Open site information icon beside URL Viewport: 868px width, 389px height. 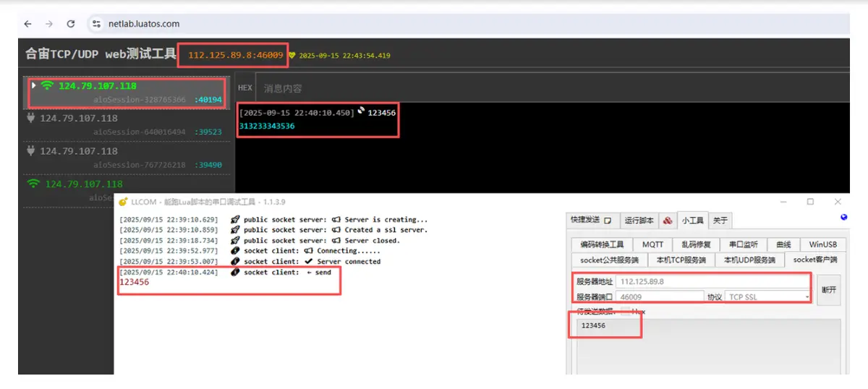(96, 24)
